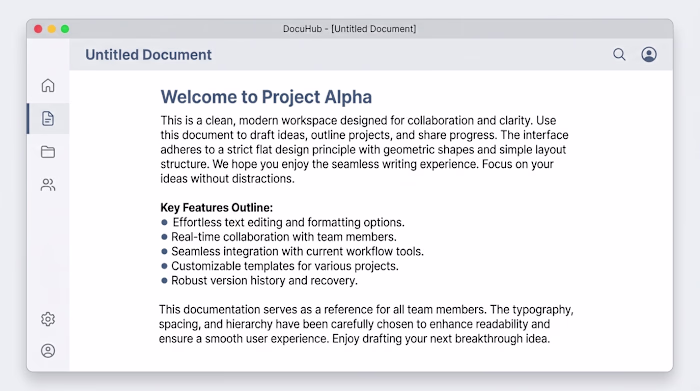Open Settings gear in sidebar
This screenshot has width=700, height=391.
click(x=48, y=319)
